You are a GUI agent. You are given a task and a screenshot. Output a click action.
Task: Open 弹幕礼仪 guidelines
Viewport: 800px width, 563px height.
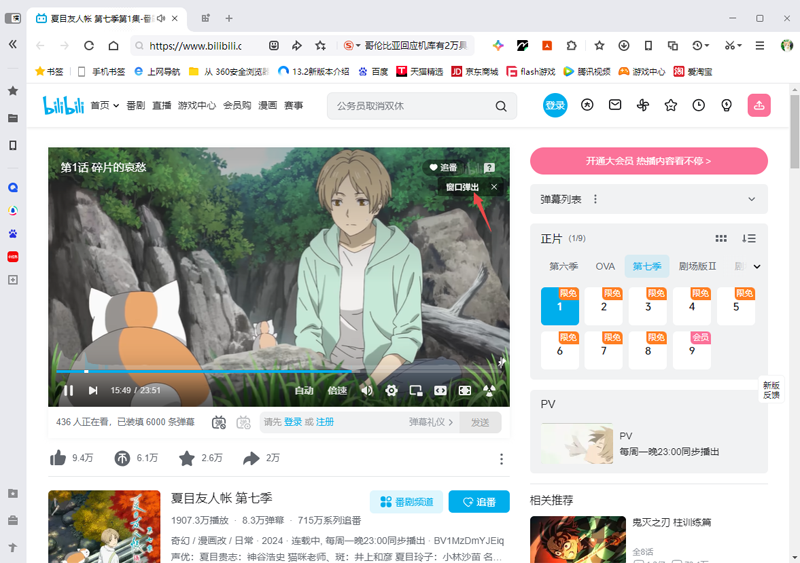pos(431,422)
